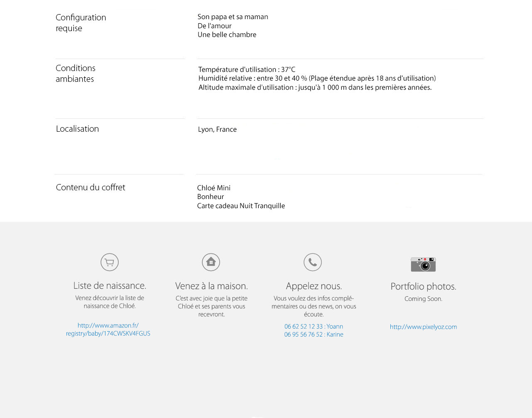The width and height of the screenshot is (532, 418).
Task: Call Yoann's phone number link
Action: 314,327
